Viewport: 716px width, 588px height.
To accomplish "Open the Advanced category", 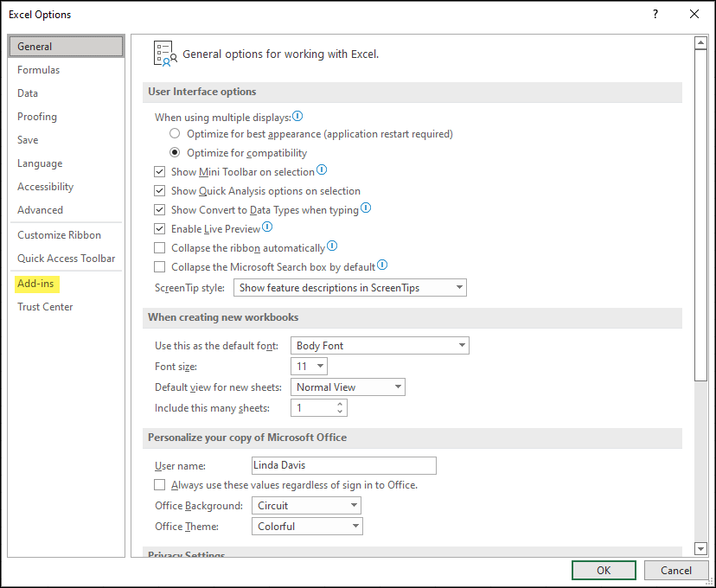I will coord(67,210).
